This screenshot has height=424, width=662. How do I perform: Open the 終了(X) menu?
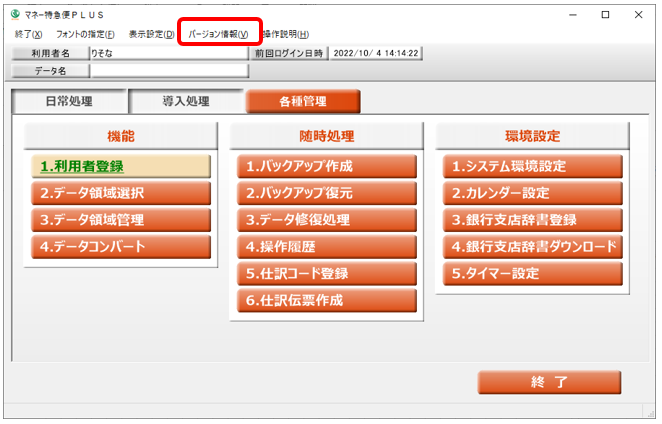[28, 34]
